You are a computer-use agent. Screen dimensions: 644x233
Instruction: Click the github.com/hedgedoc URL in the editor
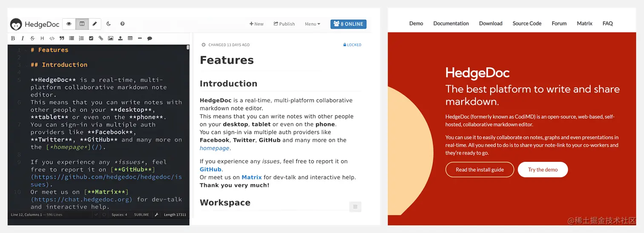click(x=106, y=181)
